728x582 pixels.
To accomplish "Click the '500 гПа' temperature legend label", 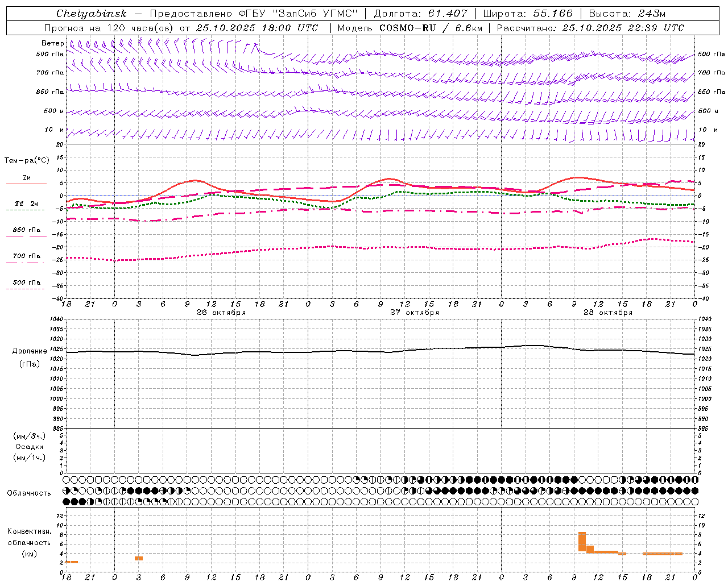I will tap(27, 282).
